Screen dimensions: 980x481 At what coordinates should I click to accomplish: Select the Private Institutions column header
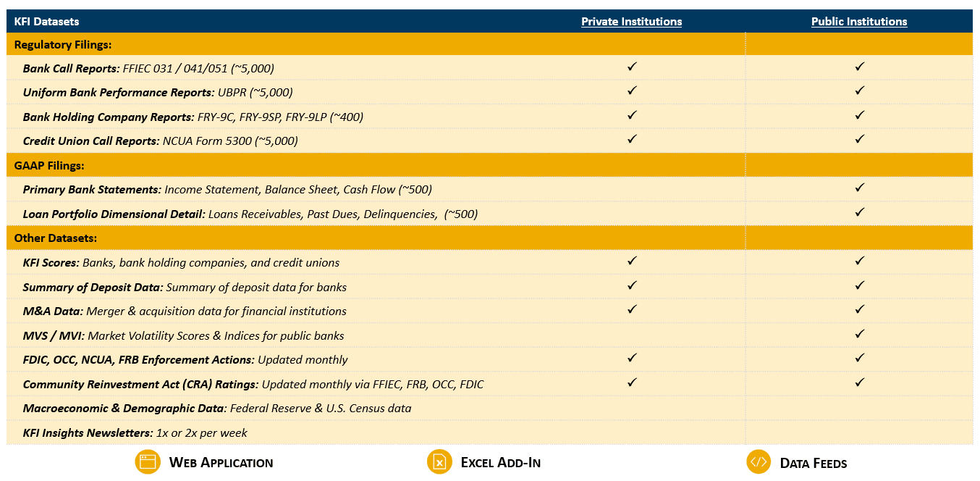point(631,22)
